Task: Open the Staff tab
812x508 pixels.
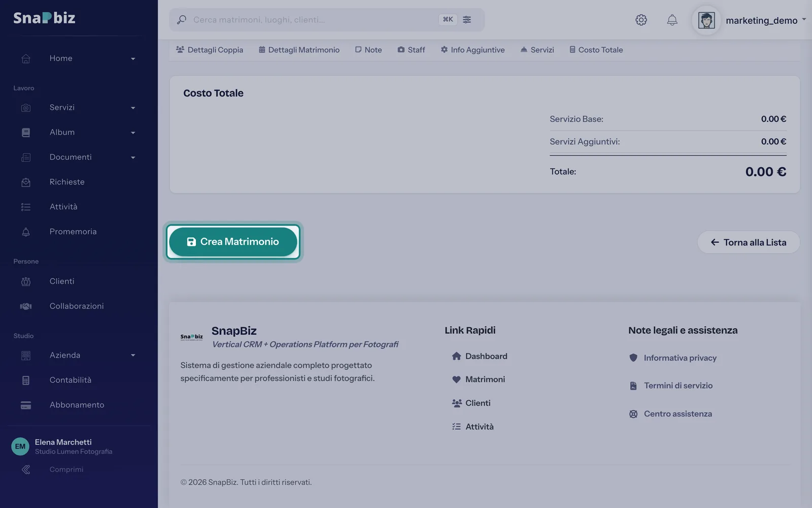Action: 411,50
